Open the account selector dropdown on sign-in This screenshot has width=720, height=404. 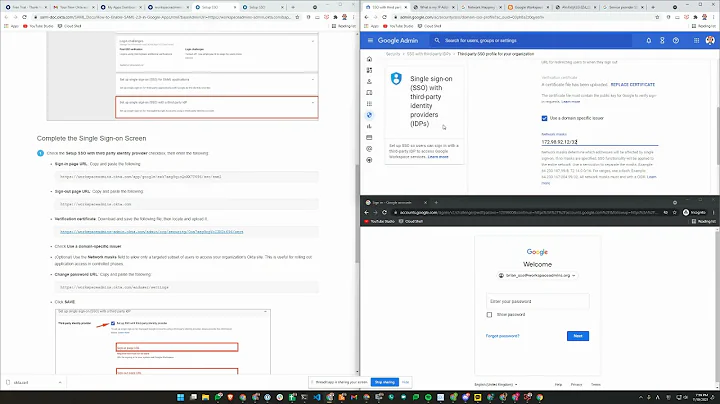tap(537, 275)
